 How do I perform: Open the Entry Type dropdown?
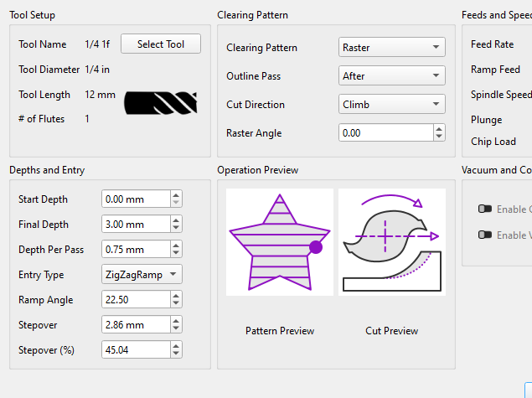(142, 275)
